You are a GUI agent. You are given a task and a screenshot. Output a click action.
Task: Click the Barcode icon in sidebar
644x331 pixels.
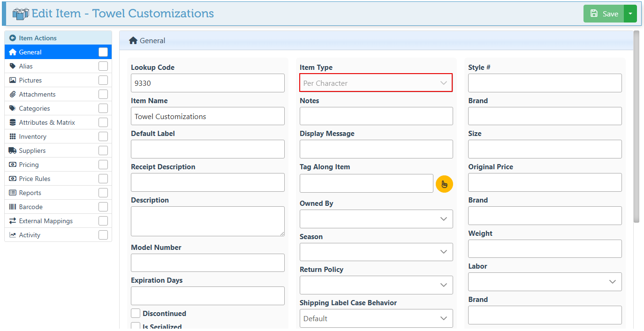pyautogui.click(x=13, y=207)
